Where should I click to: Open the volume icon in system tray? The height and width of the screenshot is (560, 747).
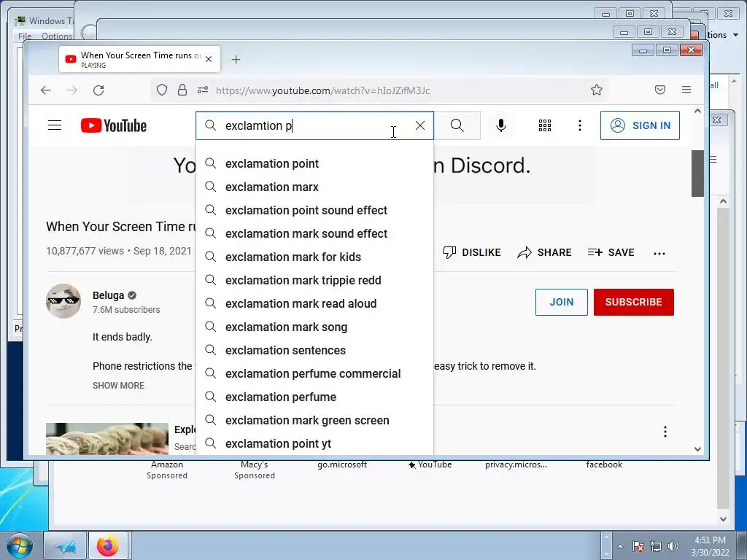pyautogui.click(x=673, y=546)
